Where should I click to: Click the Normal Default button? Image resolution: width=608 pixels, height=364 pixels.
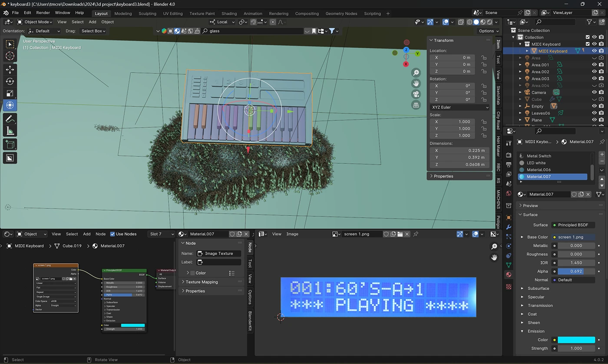[573, 280]
